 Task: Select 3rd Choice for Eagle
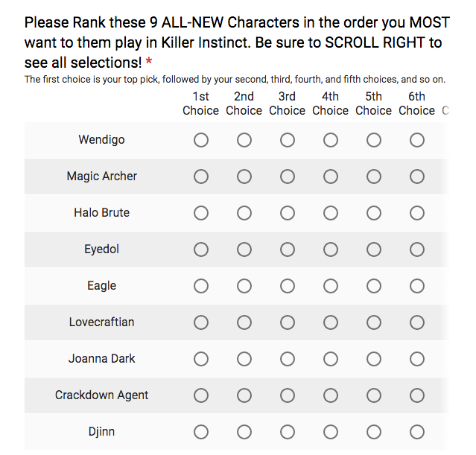click(288, 286)
